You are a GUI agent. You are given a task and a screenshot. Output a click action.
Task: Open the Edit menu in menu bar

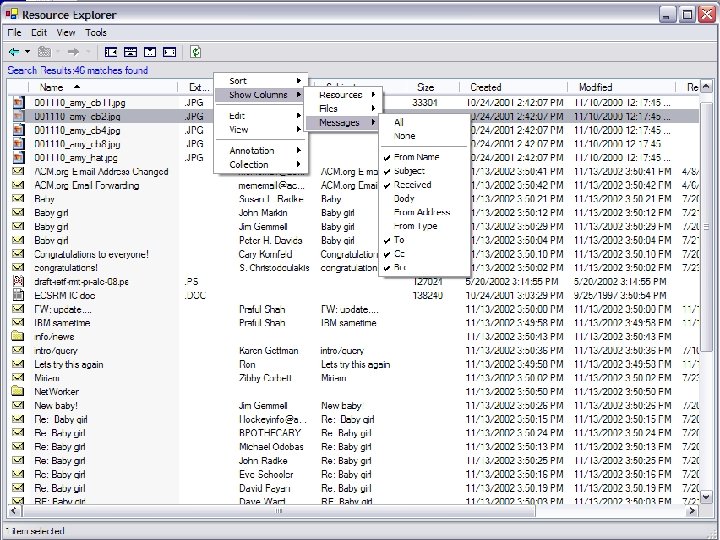(x=39, y=33)
